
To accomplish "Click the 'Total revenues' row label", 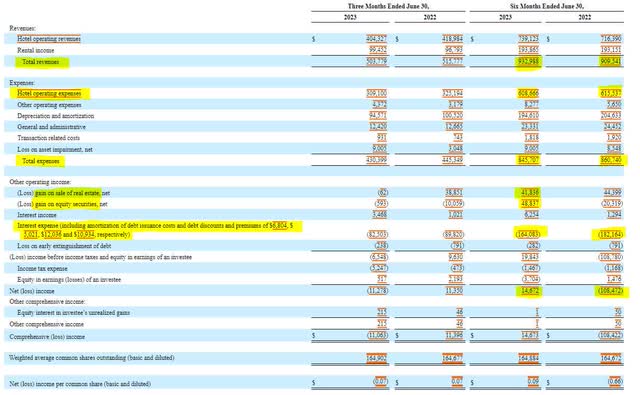I will point(40,62).
